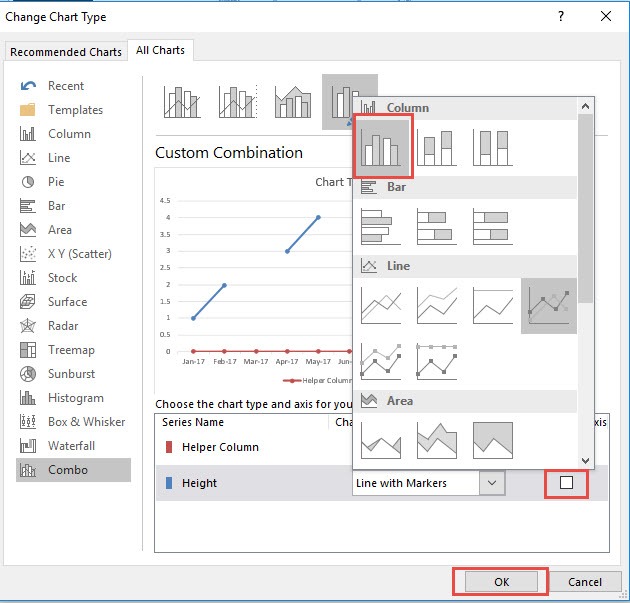Screen dimensions: 630x603
Task: Select the Waterfall chart category
Action: [x=73, y=446]
